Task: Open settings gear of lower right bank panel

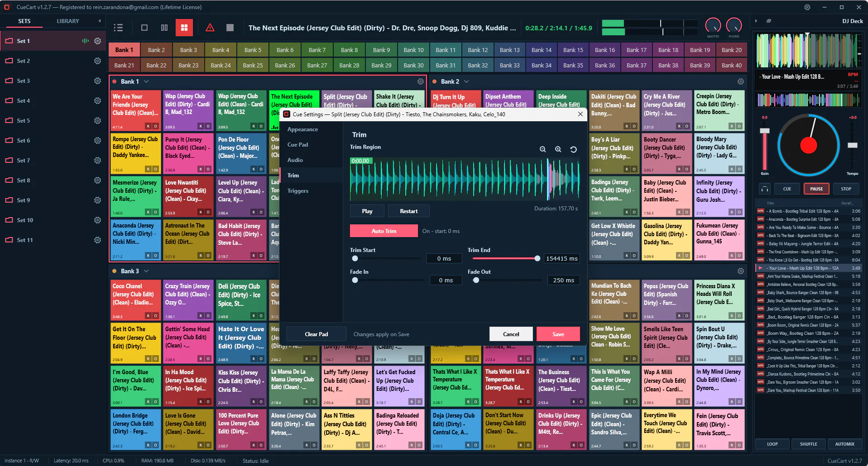Action: (x=741, y=271)
